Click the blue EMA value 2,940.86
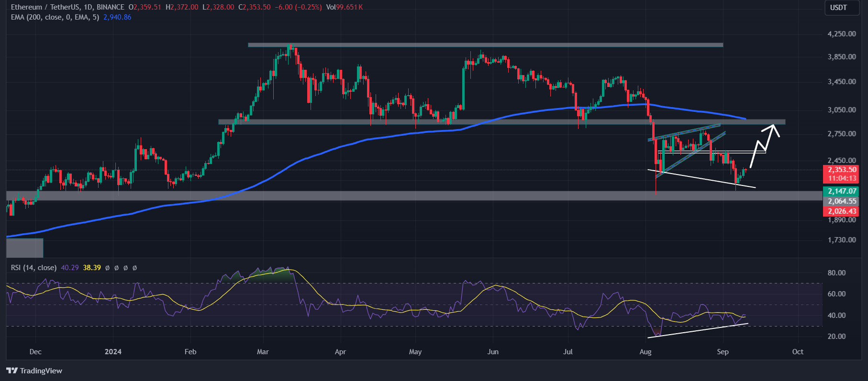This screenshot has width=868, height=381. pyautogui.click(x=117, y=17)
